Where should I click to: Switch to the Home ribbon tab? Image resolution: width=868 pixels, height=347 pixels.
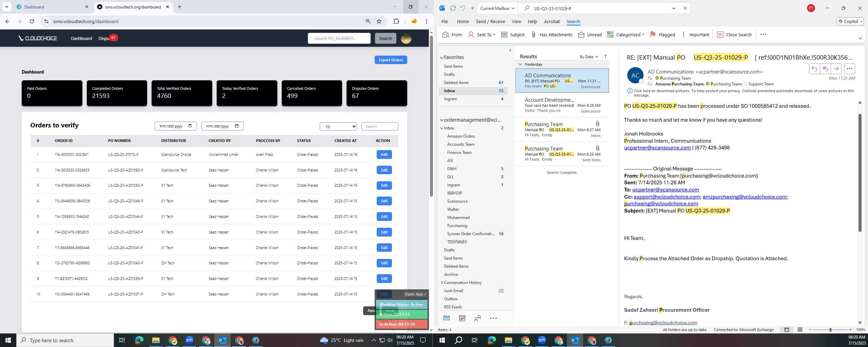click(463, 21)
